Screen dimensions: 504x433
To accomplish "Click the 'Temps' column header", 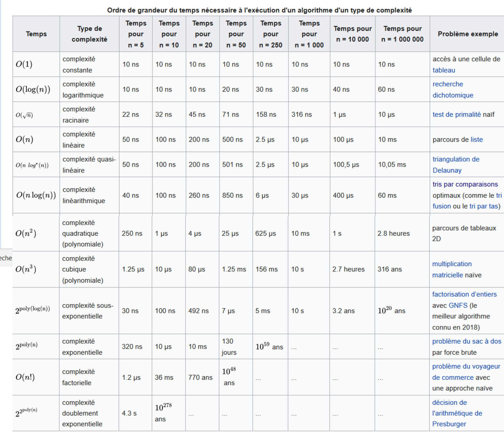I will [x=36, y=34].
